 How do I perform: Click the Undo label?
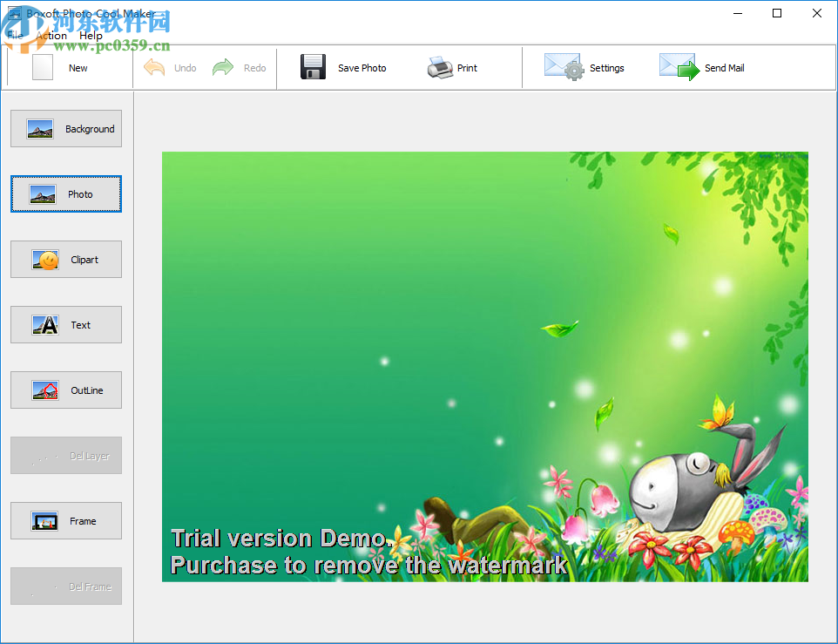point(185,68)
